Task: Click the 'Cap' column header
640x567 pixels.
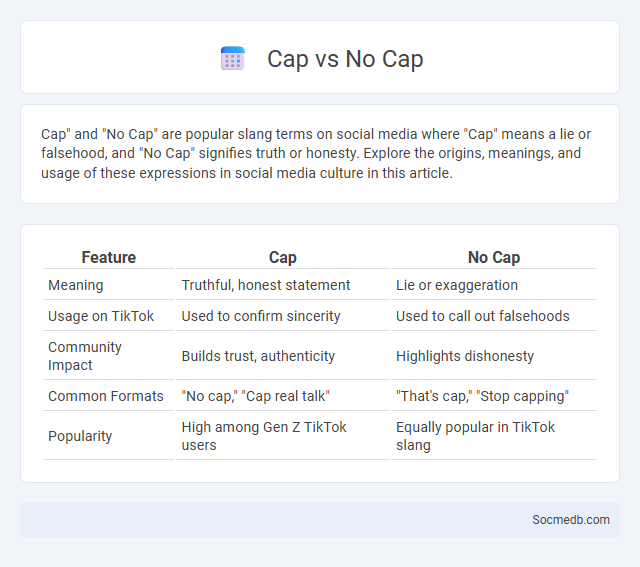Action: click(282, 257)
